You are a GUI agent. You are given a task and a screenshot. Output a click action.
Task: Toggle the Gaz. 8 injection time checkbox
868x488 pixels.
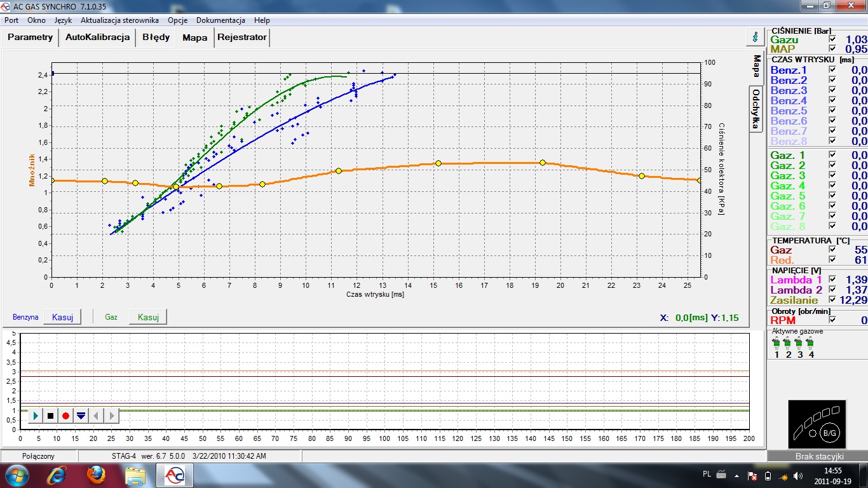832,226
